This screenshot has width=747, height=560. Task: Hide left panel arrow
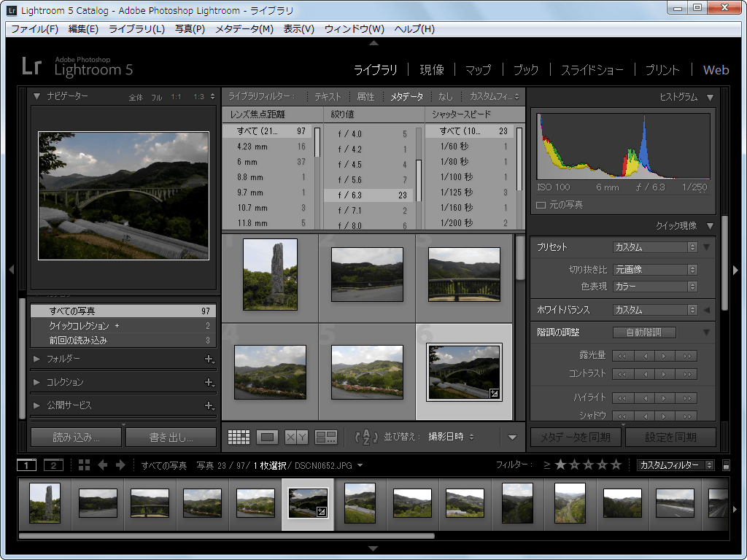(12, 270)
